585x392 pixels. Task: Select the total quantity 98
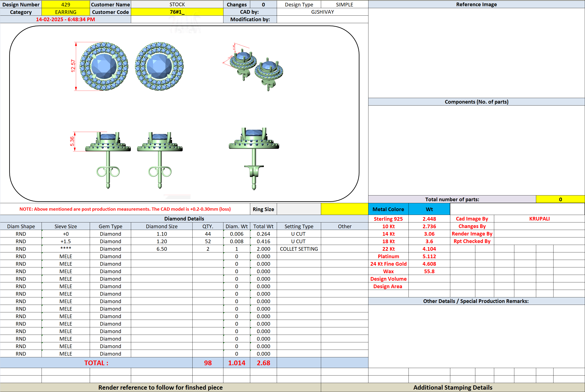208,363
